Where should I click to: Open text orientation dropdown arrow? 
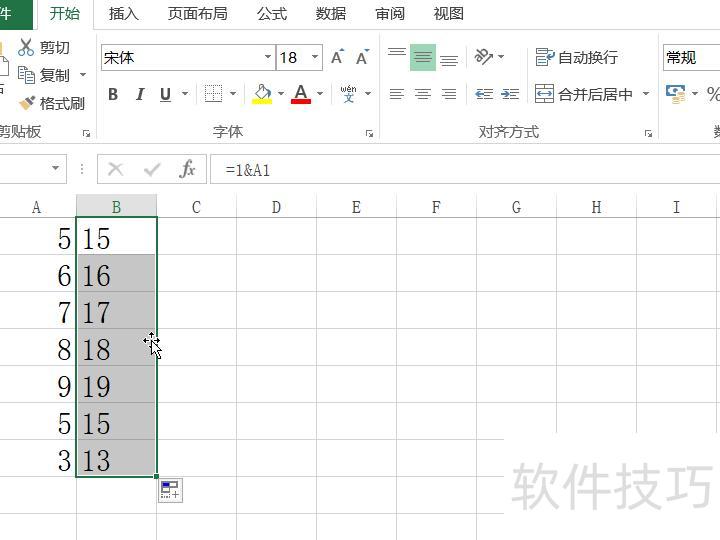[x=501, y=57]
